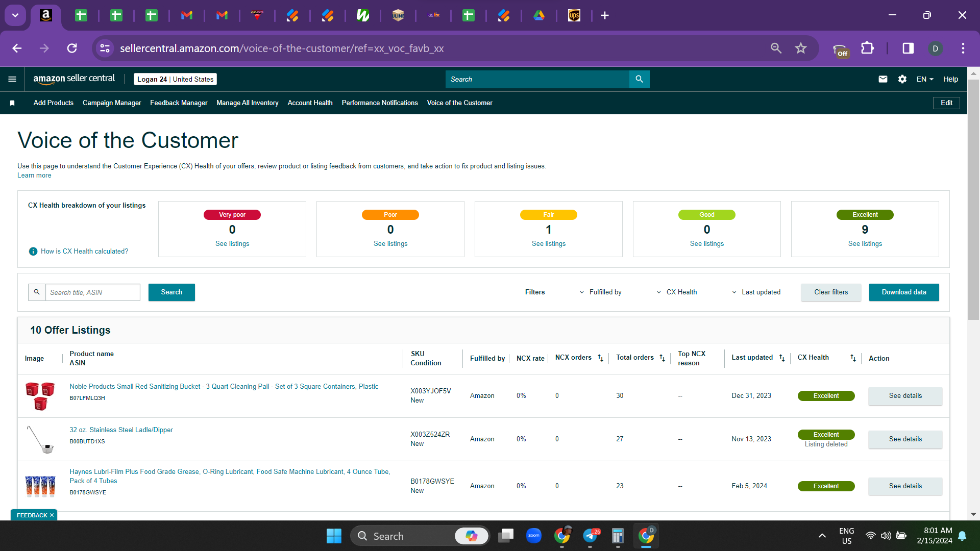Click Edit favorites bar button
The width and height of the screenshot is (980, 551).
click(946, 103)
